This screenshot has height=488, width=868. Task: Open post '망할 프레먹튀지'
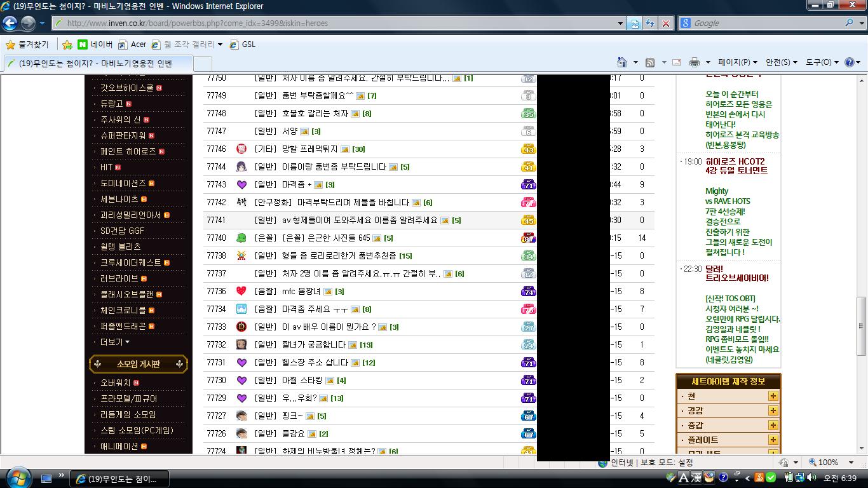coord(310,149)
